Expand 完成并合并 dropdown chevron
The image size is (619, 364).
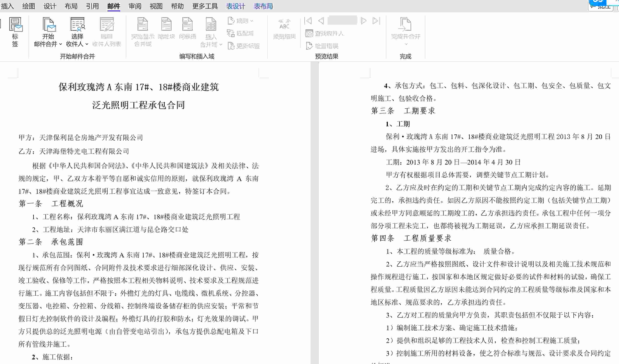click(406, 44)
